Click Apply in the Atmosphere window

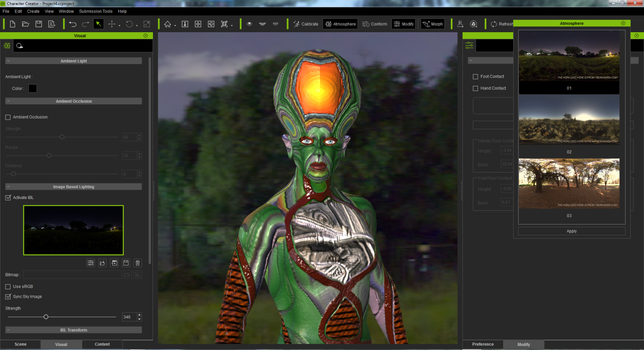pos(572,231)
